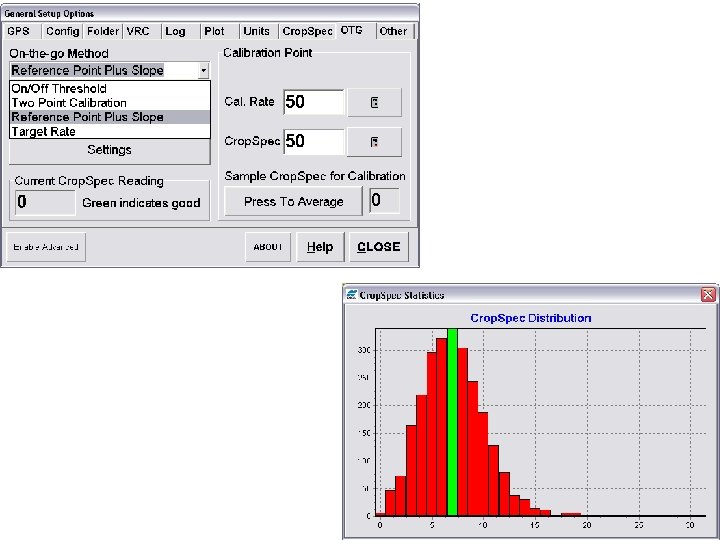This screenshot has height=540, width=720.
Task: Click the CropSpec Distribution chart title
Action: [x=531, y=318]
